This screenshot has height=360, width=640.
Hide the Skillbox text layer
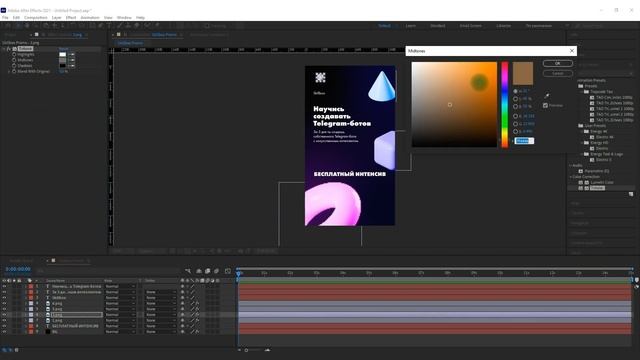coord(4,298)
